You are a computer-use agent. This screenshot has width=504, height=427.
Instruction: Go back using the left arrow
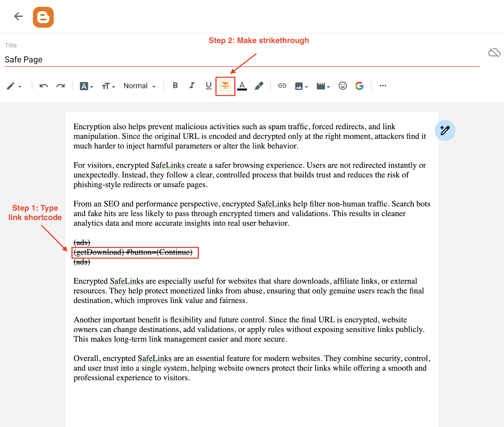(x=19, y=16)
